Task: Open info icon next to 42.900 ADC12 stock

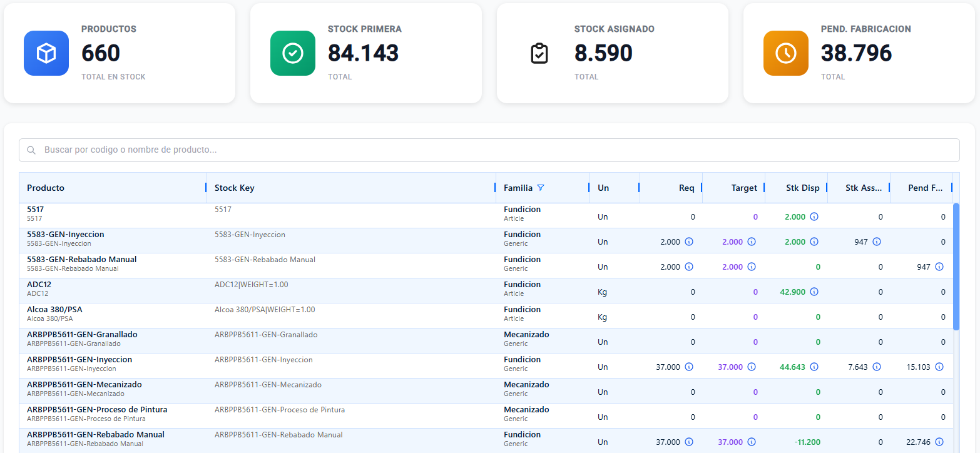Action: click(814, 292)
